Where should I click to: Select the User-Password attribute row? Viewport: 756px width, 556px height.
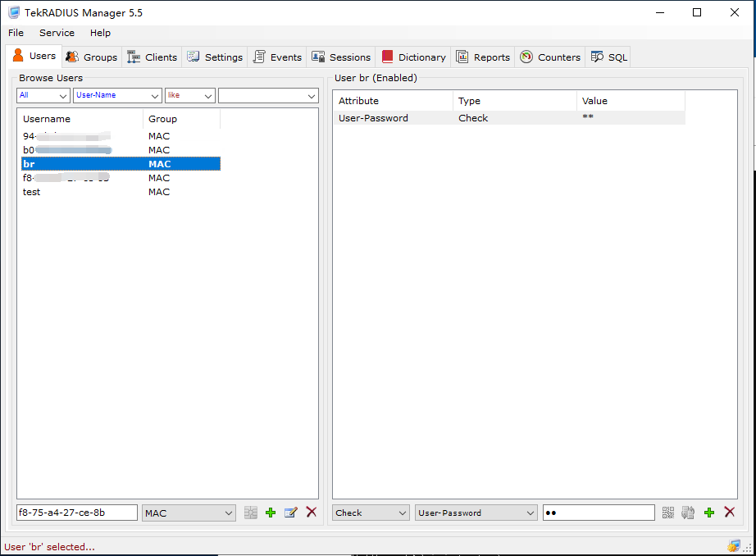(509, 118)
